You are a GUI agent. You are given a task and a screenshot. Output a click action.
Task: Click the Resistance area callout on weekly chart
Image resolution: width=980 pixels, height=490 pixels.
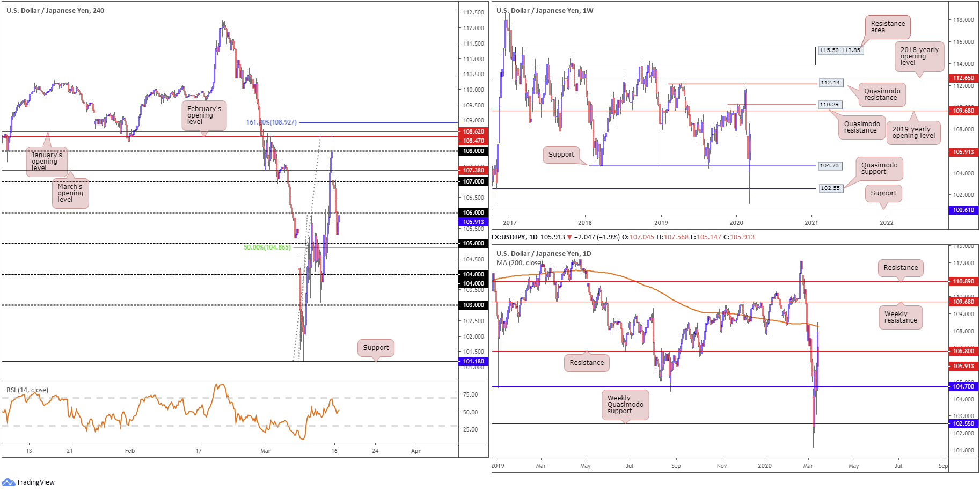click(888, 27)
